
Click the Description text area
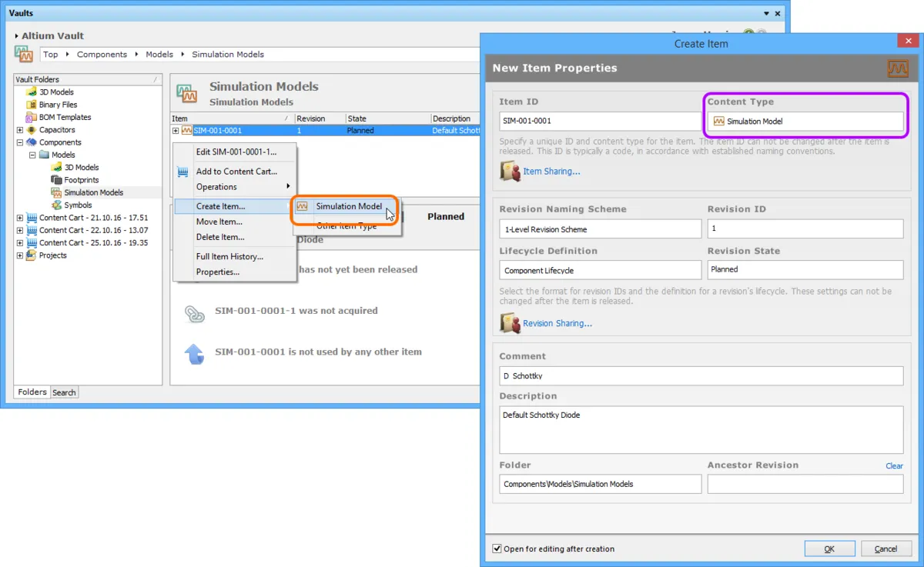pos(701,430)
